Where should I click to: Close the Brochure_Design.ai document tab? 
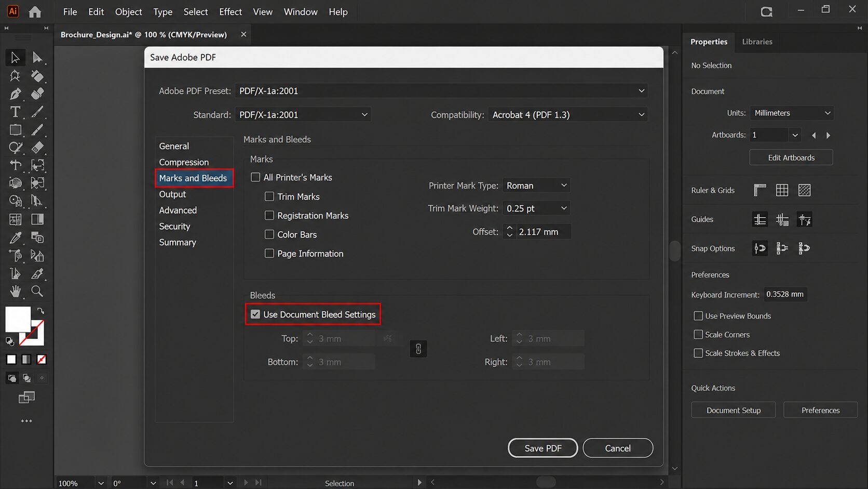click(x=243, y=34)
